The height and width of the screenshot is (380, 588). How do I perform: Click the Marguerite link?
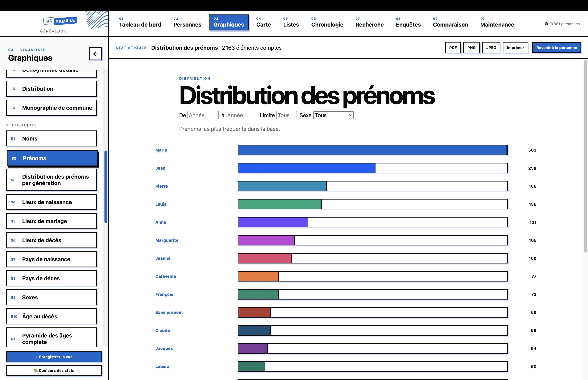point(167,240)
